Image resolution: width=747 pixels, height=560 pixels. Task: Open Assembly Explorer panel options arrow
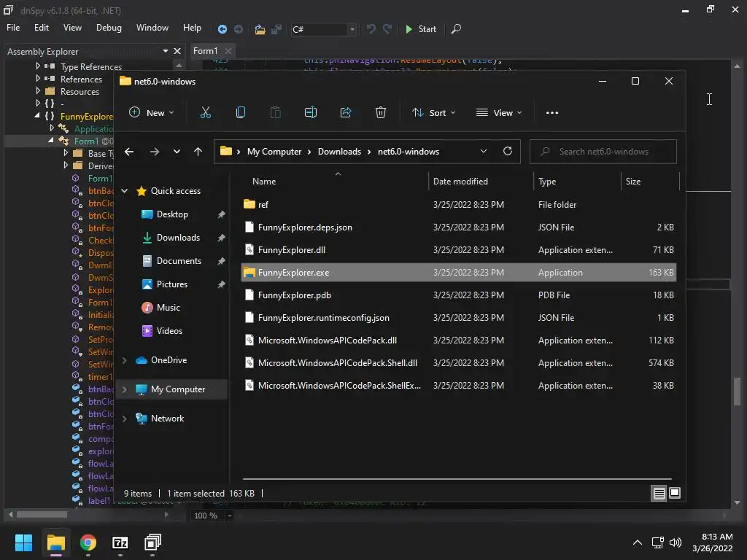[x=166, y=51]
